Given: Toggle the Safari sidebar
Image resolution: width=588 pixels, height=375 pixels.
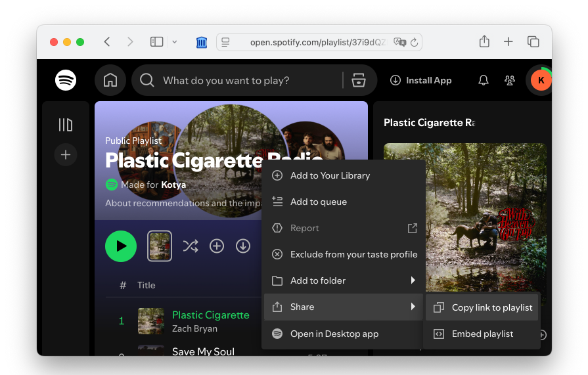Looking at the screenshot, I should [x=157, y=41].
